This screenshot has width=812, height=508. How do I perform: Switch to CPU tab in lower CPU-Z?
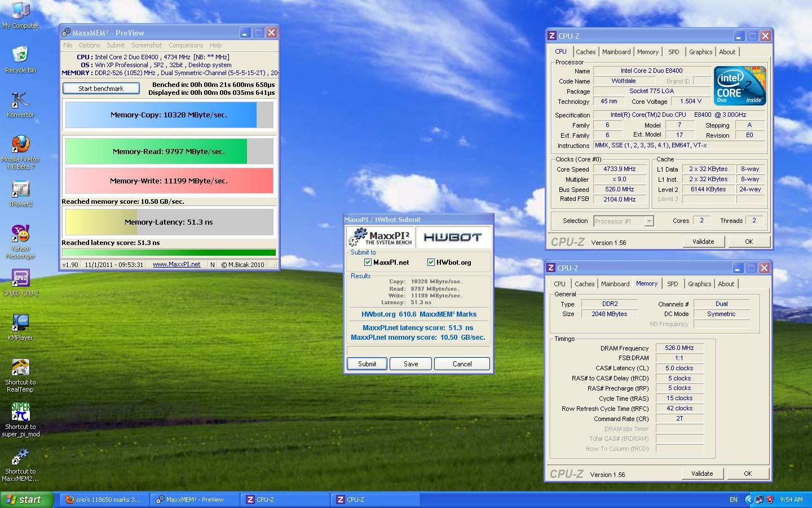pyautogui.click(x=559, y=284)
